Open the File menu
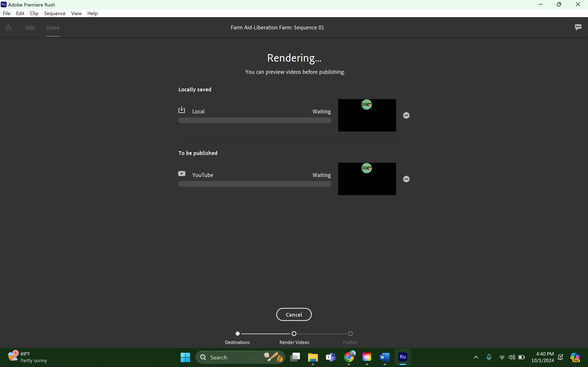This screenshot has width=588, height=367. (7, 13)
